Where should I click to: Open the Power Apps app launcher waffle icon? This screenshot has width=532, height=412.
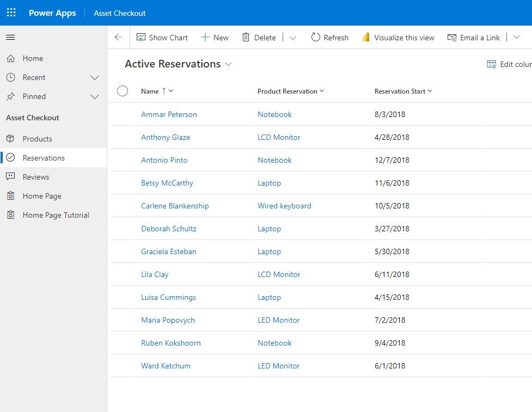pyautogui.click(x=11, y=13)
